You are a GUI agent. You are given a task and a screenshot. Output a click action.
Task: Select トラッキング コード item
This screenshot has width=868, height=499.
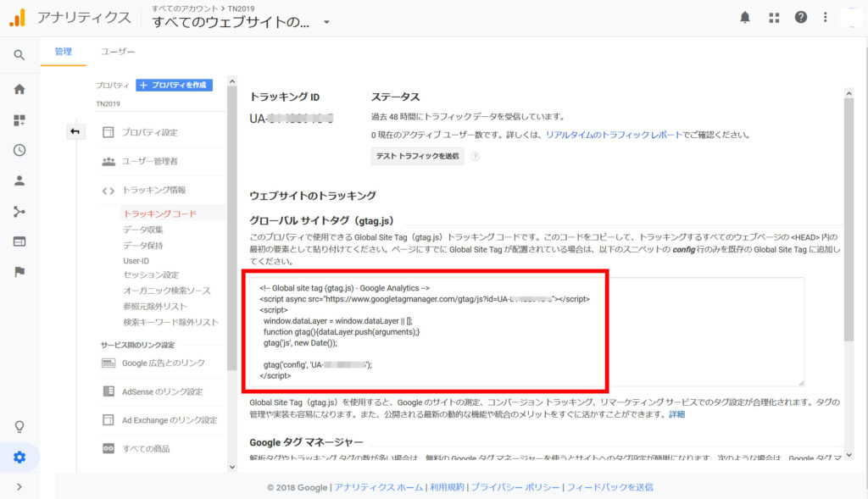(x=160, y=213)
